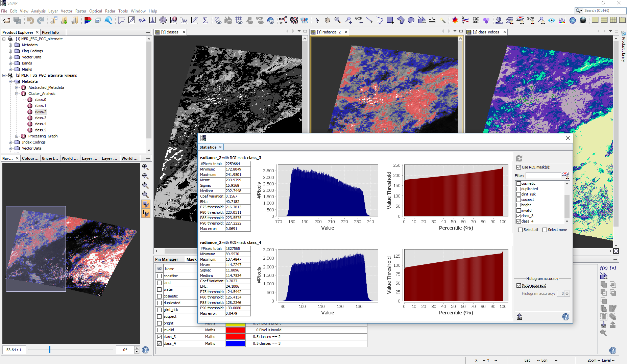Select the draw line tool
Viewport: 627px width, 364px height.
click(x=369, y=21)
